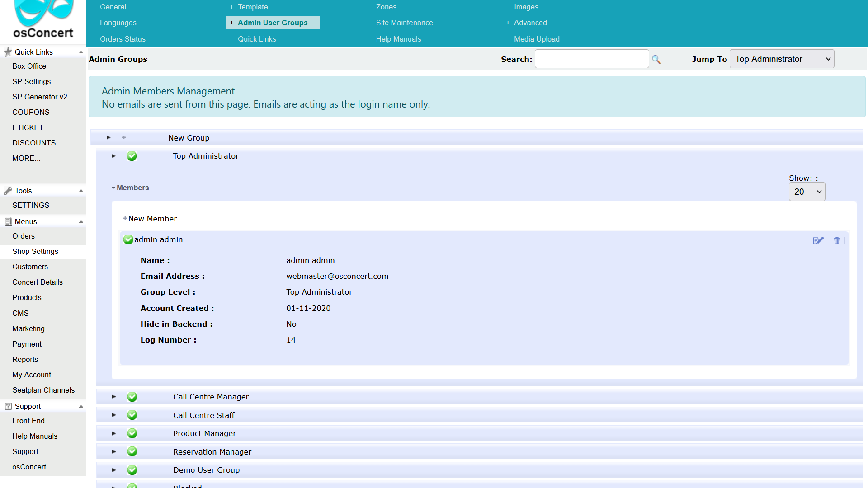Edit the admin admin member
Screen dimensions: 868x488
[x=818, y=240]
